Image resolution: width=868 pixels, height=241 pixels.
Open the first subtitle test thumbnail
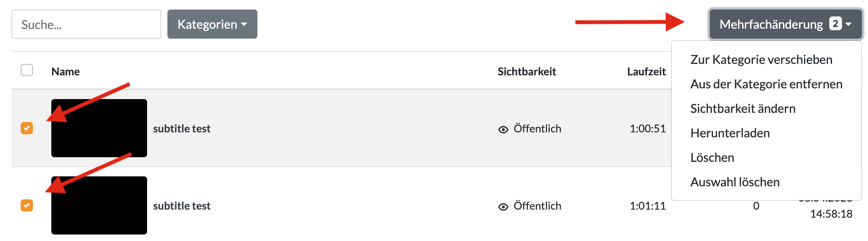pyautogui.click(x=99, y=128)
